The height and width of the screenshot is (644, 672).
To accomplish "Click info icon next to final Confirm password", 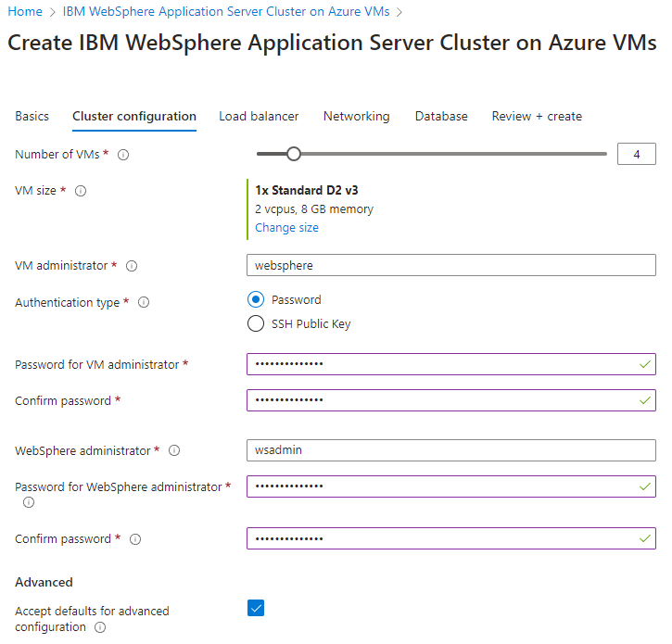I will 135,539.
